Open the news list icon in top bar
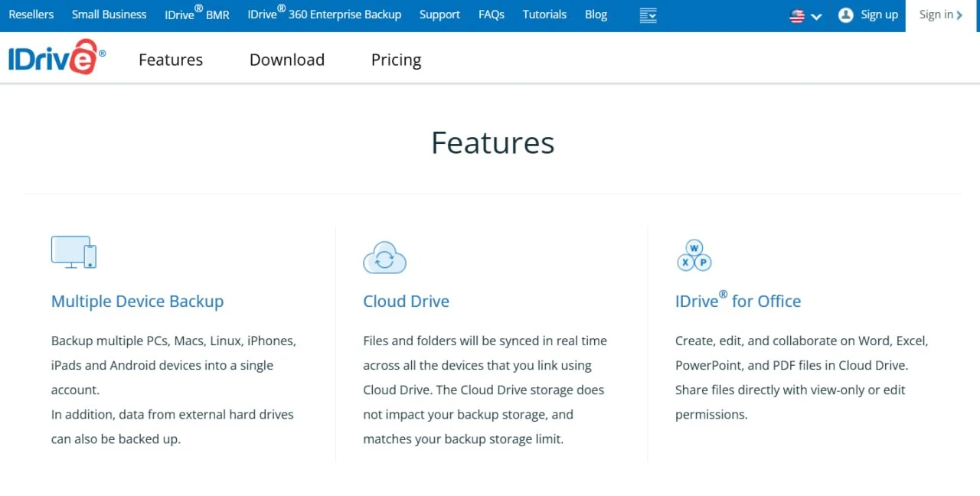Screen dimensions: 980x496 648,15
